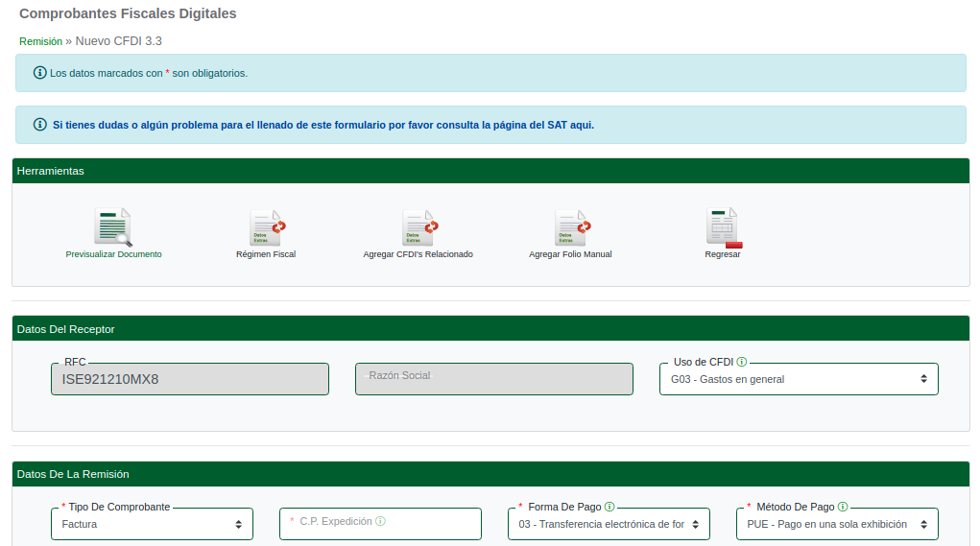Open the Uso de CFDI dropdown
980x546 pixels.
click(798, 379)
